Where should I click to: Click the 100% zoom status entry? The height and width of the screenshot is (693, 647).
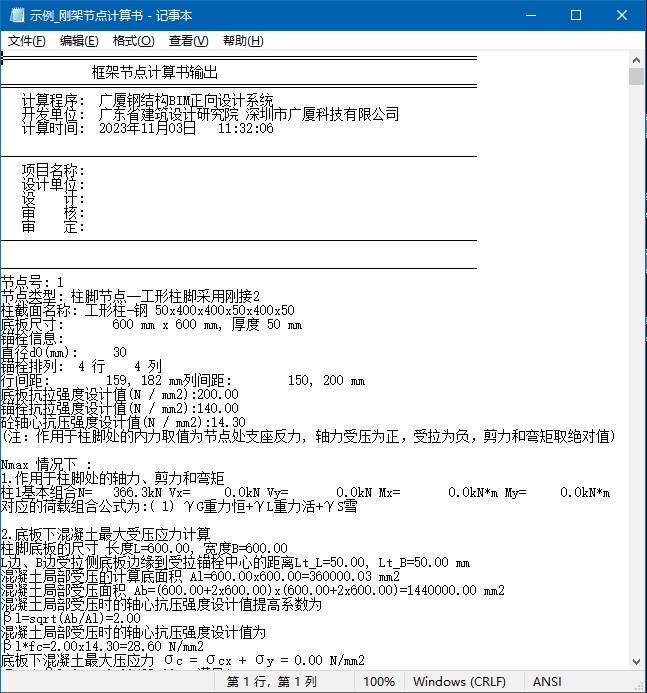click(x=379, y=682)
